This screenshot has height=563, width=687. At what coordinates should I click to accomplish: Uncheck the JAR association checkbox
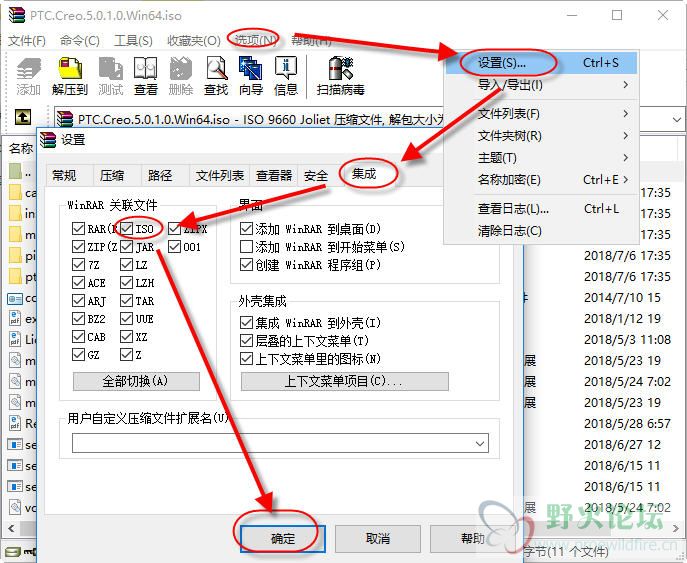[126, 247]
